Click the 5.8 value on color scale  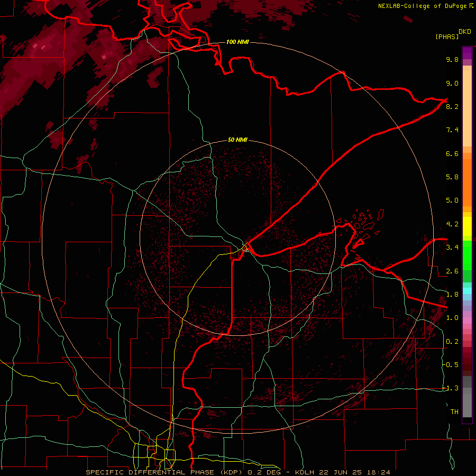[x=452, y=177]
